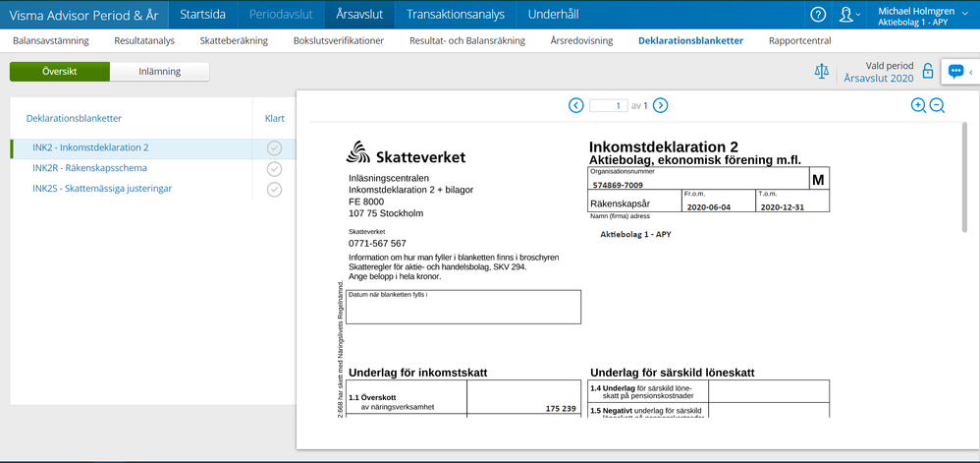980x463 pixels.
Task: Switch to the Årsredovisning tab
Action: click(581, 41)
